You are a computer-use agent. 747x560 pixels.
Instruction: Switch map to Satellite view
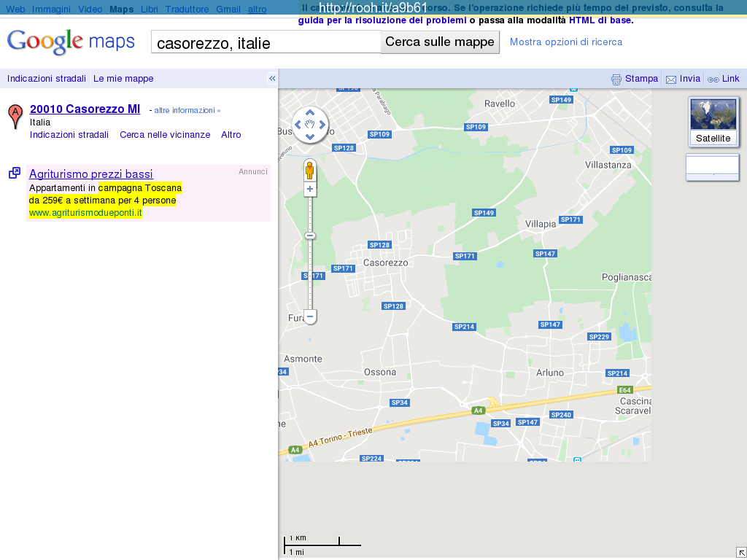(713, 122)
